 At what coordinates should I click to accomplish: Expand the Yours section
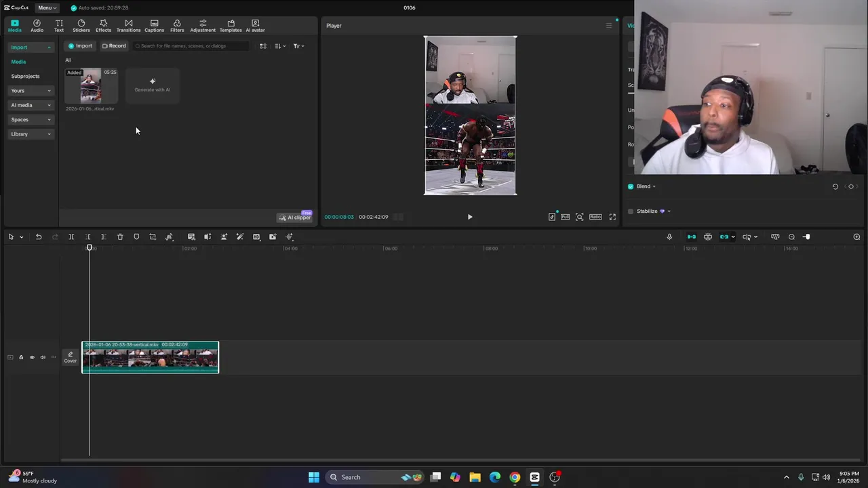(x=31, y=90)
